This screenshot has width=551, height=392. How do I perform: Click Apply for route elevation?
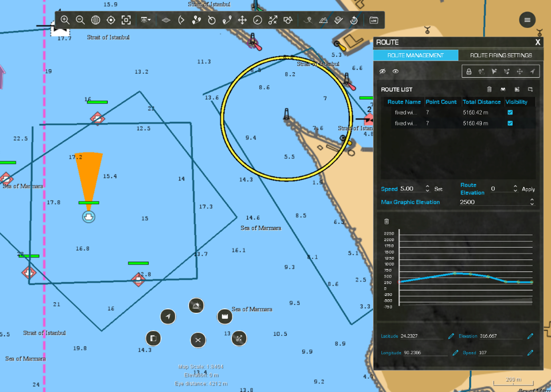pos(528,189)
